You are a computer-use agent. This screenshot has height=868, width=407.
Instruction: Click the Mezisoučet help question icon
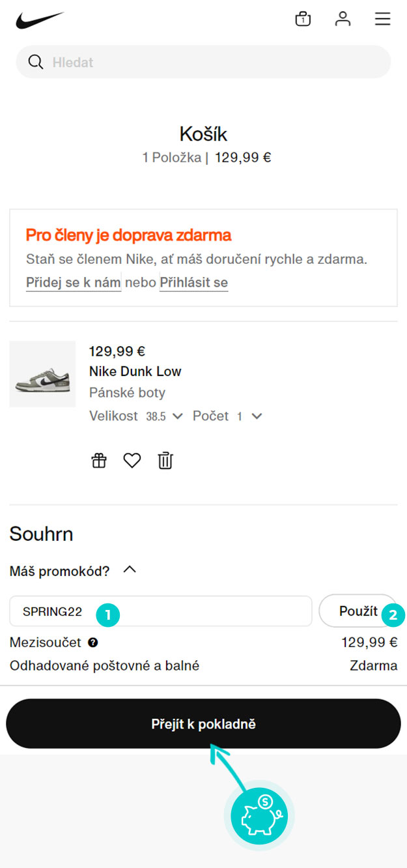pos(93,643)
